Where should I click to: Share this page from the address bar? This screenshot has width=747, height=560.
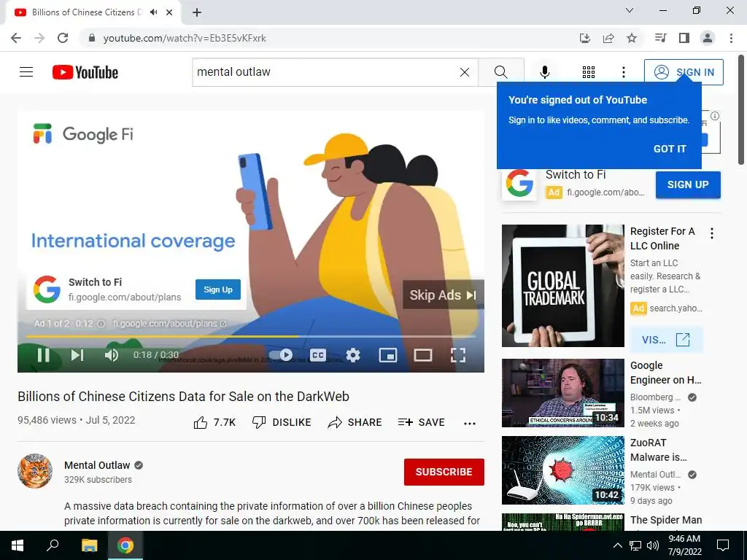pos(608,38)
